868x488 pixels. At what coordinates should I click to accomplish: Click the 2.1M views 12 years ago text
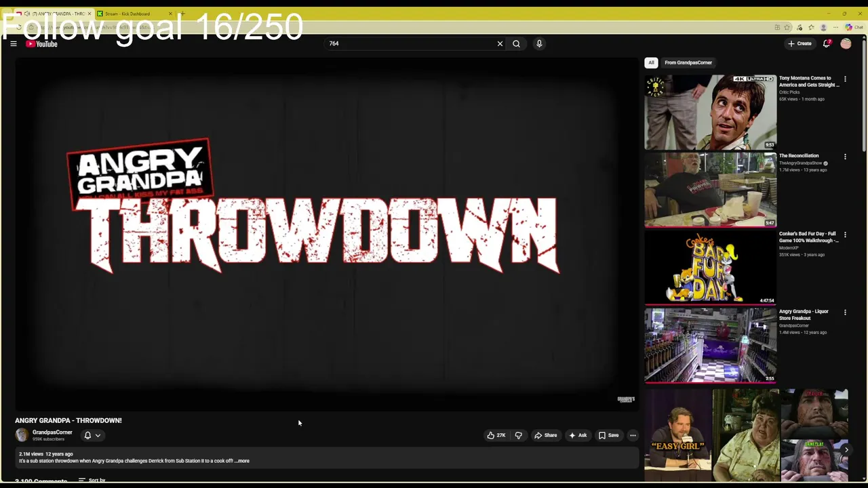pos(45,454)
